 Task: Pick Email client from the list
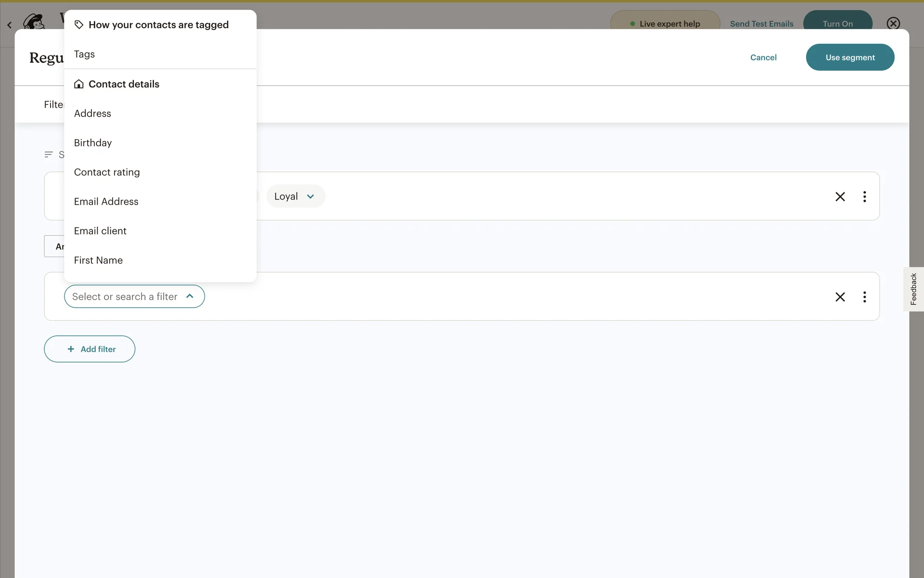coord(100,231)
